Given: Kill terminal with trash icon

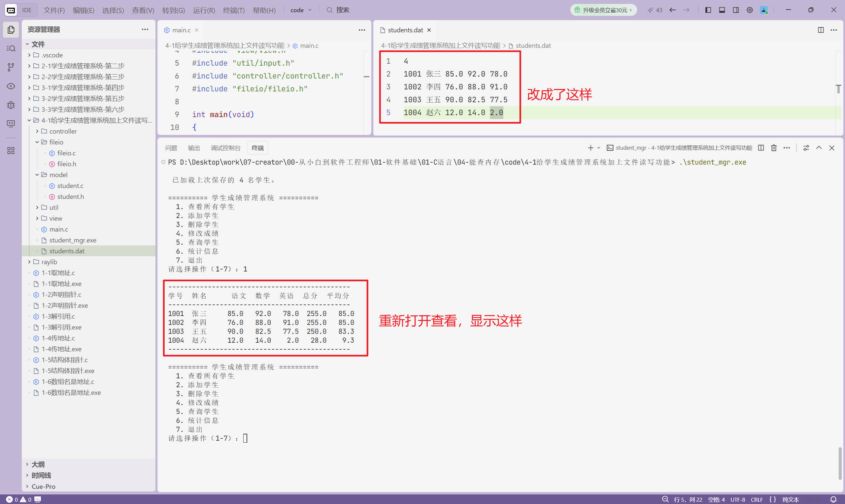Looking at the screenshot, I should [x=774, y=148].
